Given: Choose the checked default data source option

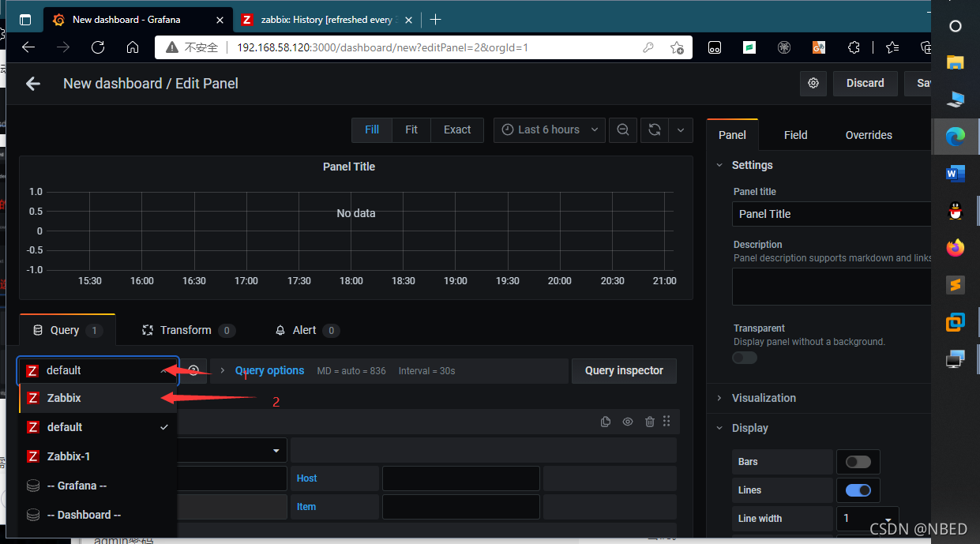Looking at the screenshot, I should 98,427.
